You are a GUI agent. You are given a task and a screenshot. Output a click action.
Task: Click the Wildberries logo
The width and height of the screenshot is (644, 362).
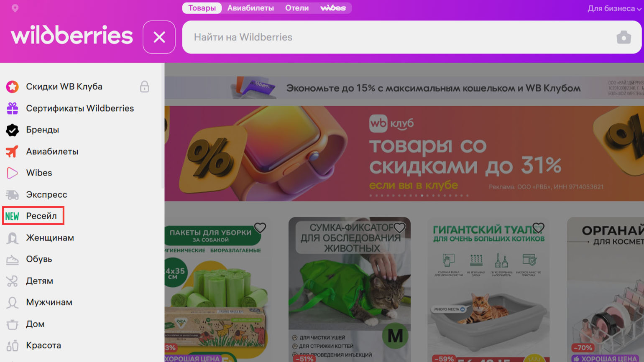point(72,35)
